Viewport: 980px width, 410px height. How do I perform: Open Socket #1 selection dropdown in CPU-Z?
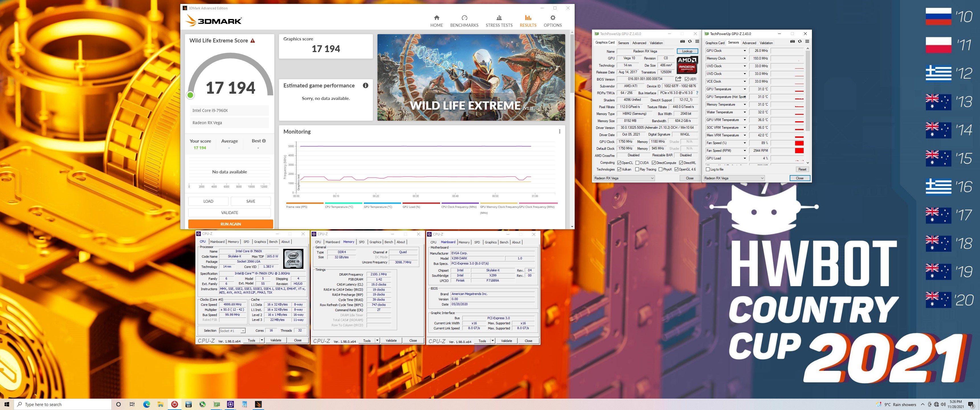point(232,331)
